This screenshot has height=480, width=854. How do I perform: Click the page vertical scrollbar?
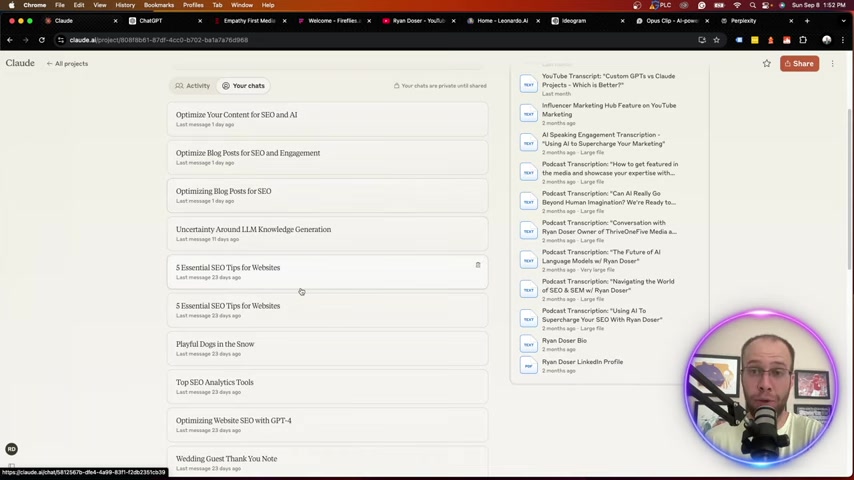(x=851, y=188)
